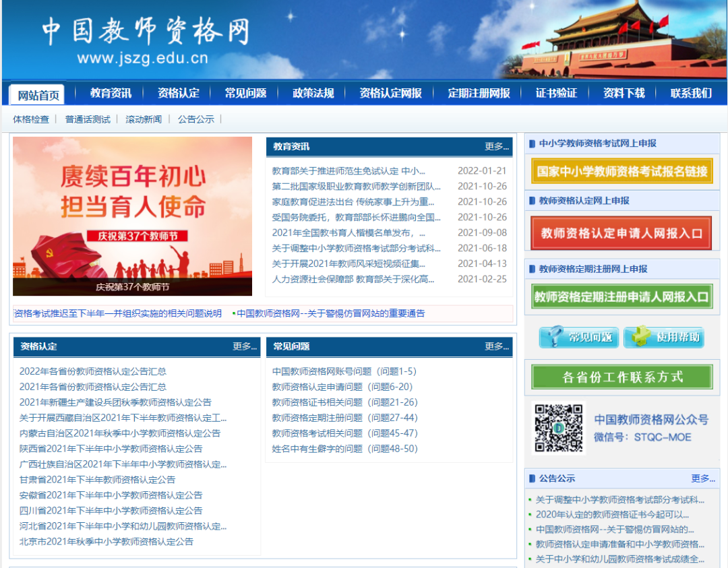Image resolution: width=728 pixels, height=568 pixels.
Task: Open the 资格认定 navigation item
Action: [178, 93]
